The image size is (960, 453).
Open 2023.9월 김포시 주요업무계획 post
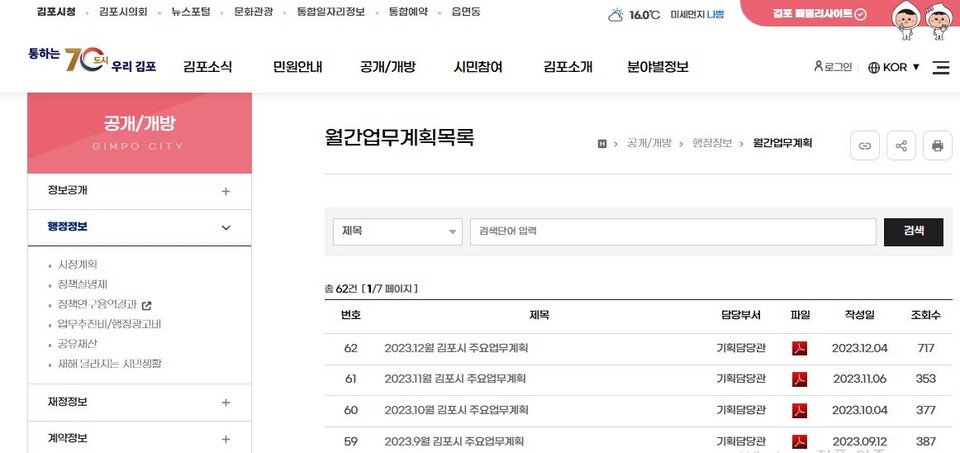(454, 441)
